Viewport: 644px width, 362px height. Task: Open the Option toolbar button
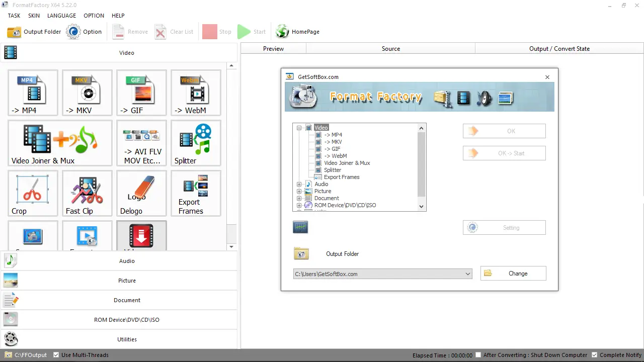(85, 32)
